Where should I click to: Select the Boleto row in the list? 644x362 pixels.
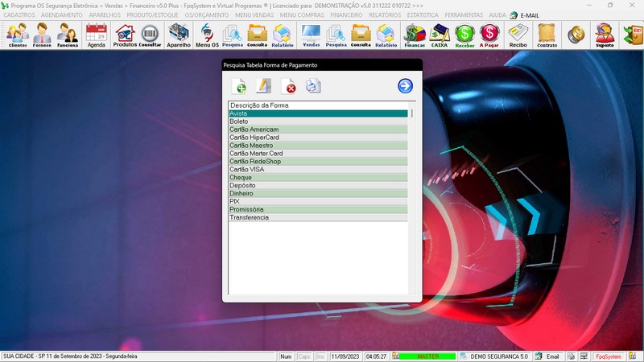point(318,121)
